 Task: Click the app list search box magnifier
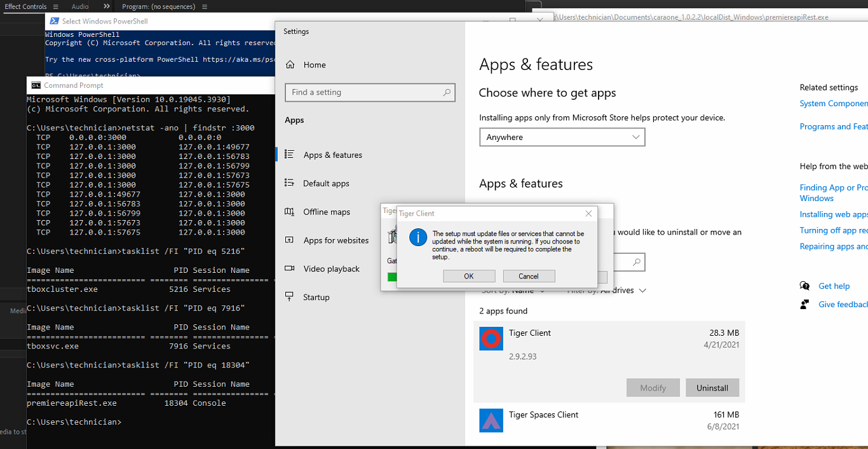point(636,262)
